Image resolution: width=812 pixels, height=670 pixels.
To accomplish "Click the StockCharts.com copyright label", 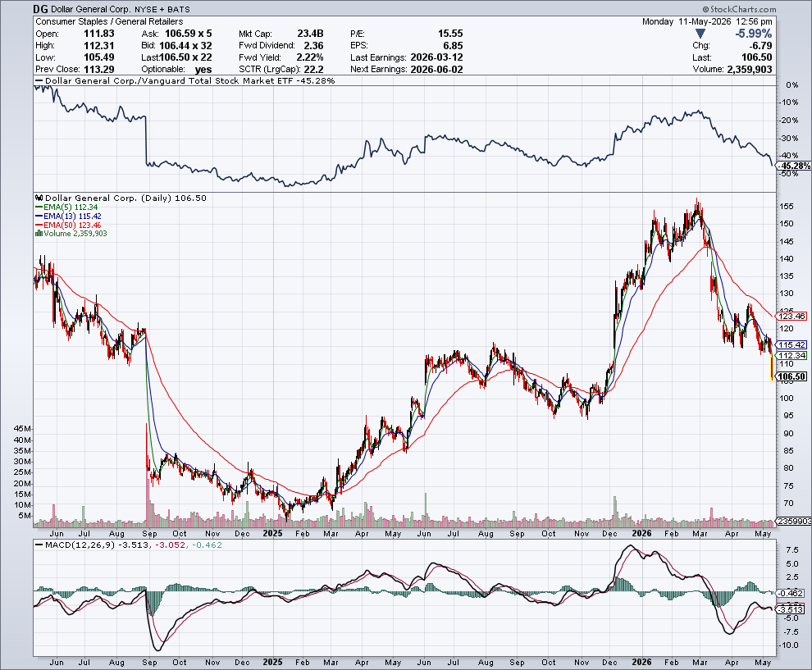I will tap(740, 9).
